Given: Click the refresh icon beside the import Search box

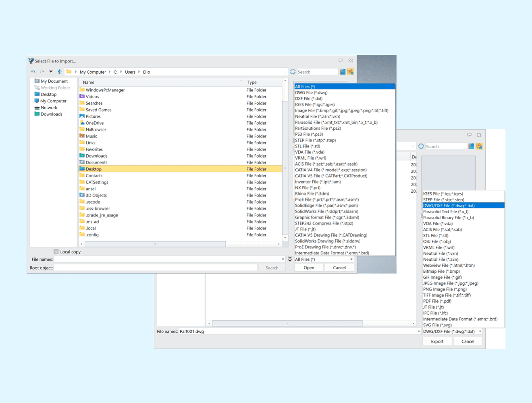Looking at the screenshot, I should 293,72.
